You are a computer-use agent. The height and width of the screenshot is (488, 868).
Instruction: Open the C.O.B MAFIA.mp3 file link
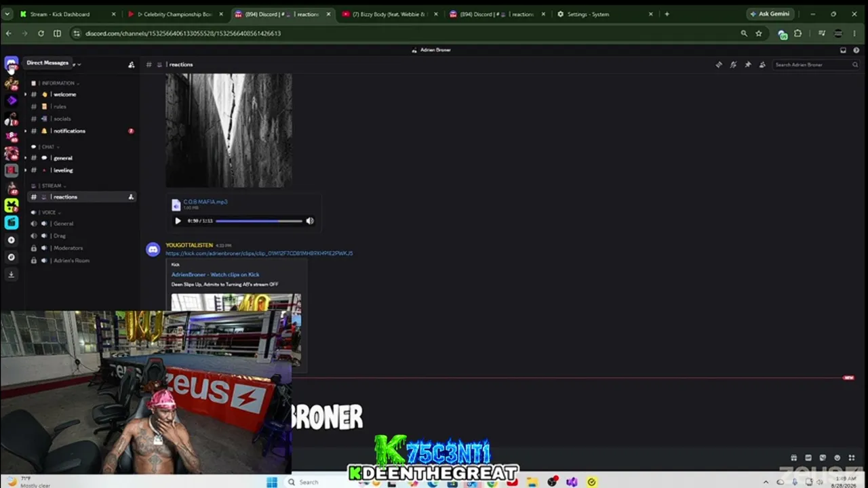pos(205,202)
